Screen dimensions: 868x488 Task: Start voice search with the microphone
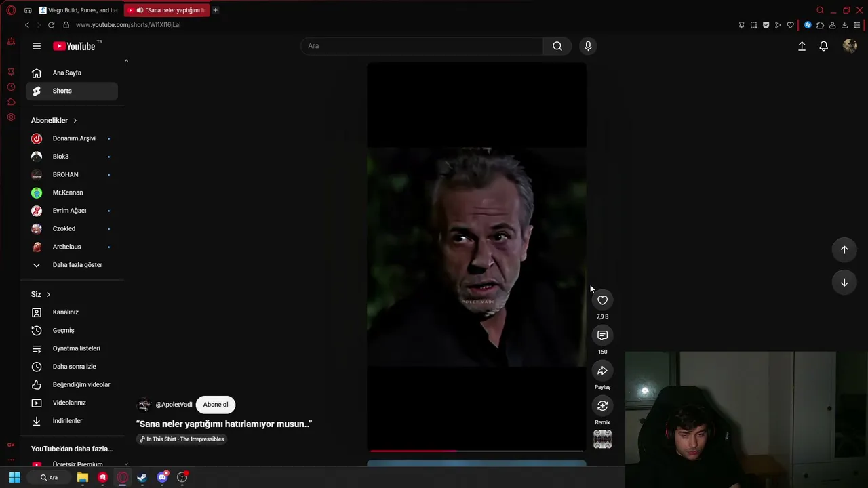[x=588, y=46]
